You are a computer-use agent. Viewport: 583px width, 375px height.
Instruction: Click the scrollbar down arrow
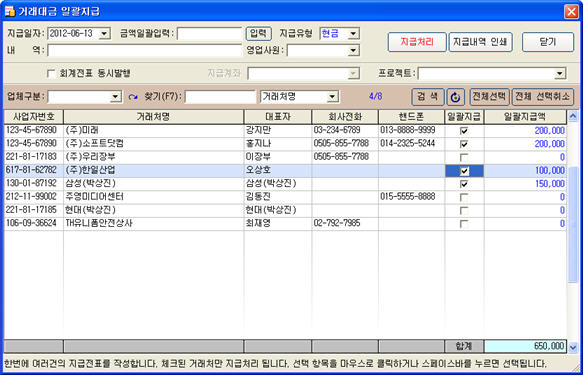[573, 347]
